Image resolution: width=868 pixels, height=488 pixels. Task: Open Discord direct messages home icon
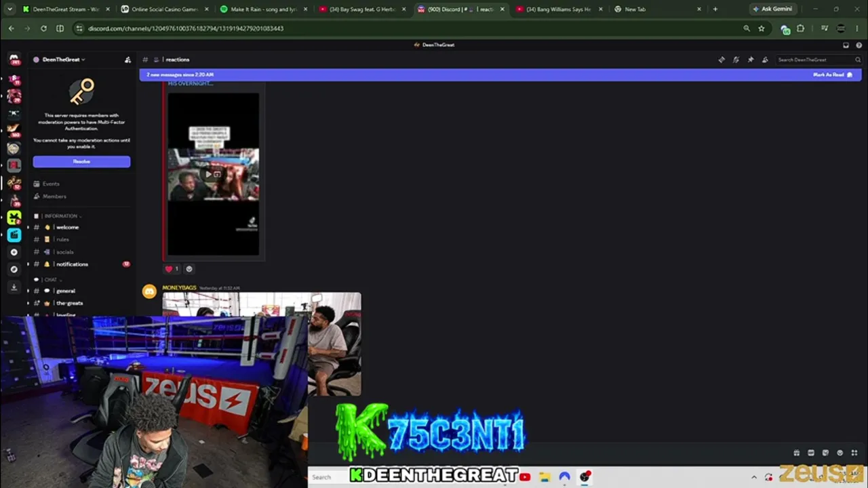(14, 60)
